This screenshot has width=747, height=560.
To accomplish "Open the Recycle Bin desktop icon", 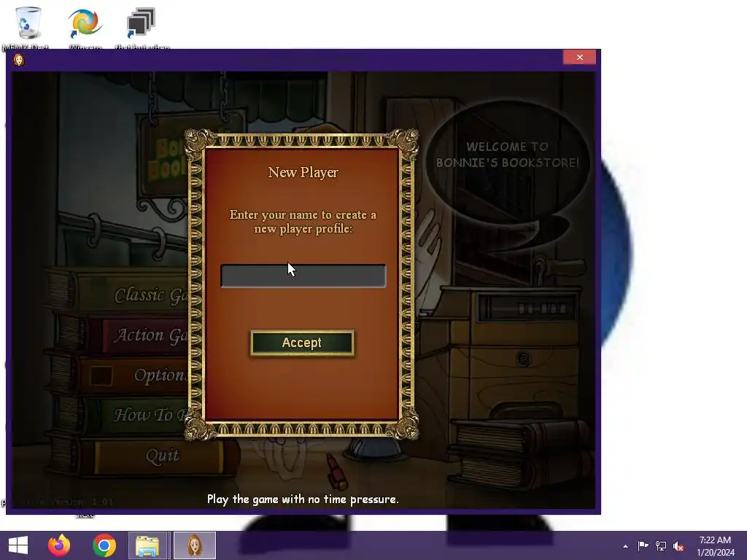I will point(28,23).
